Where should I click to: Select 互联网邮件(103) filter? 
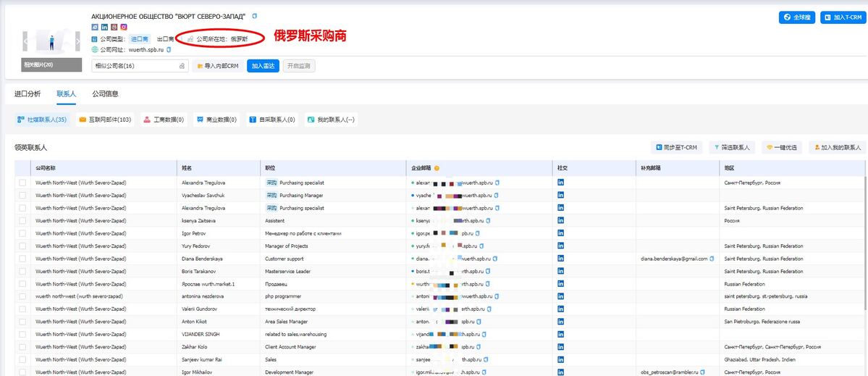(x=105, y=119)
